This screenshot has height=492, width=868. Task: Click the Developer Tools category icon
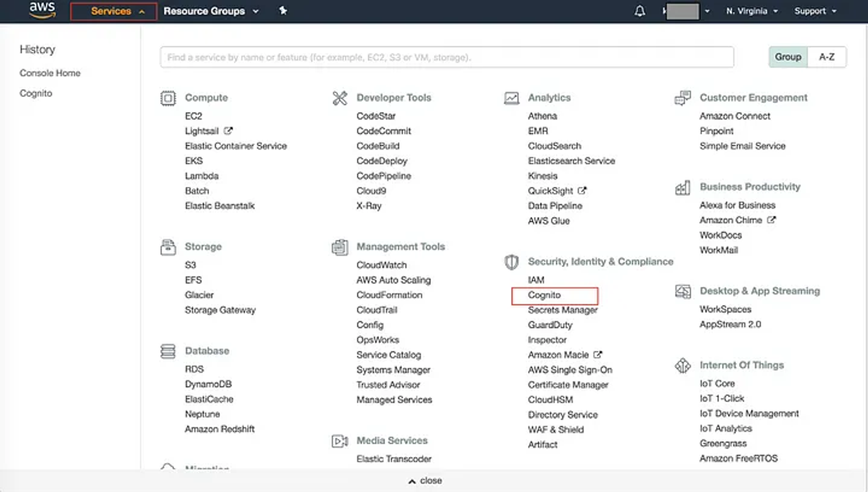point(340,98)
